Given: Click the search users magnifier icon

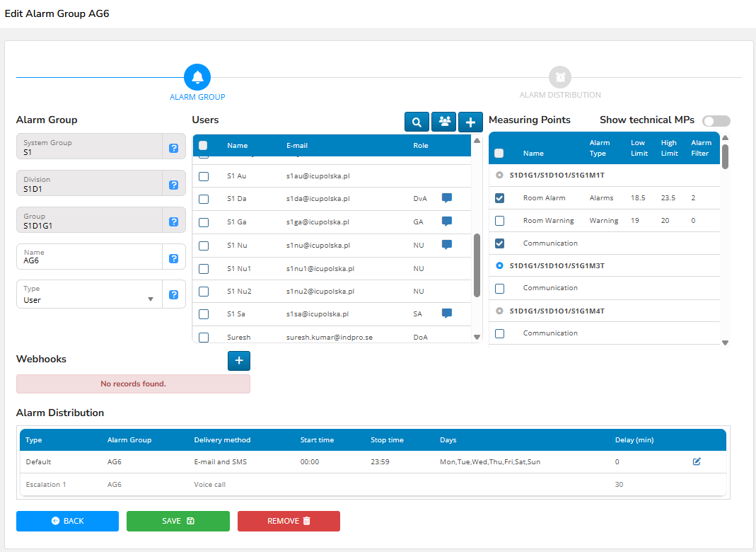Looking at the screenshot, I should [x=417, y=122].
